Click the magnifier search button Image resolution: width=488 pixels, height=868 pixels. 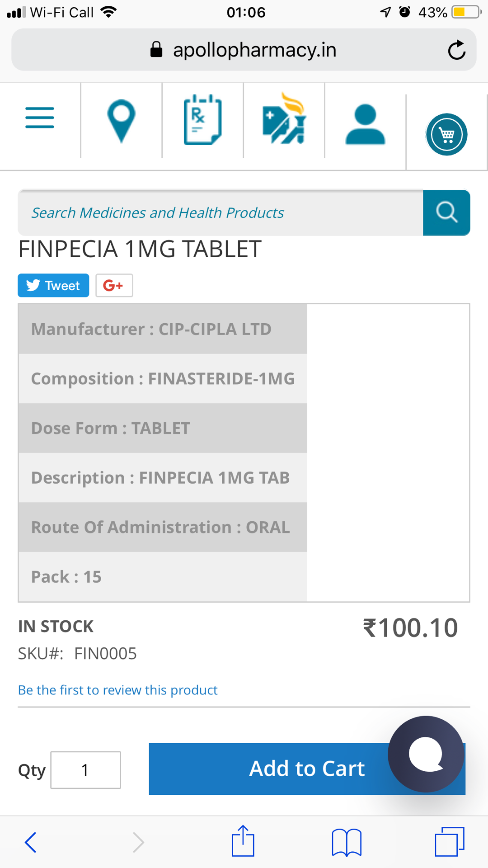pos(446,212)
